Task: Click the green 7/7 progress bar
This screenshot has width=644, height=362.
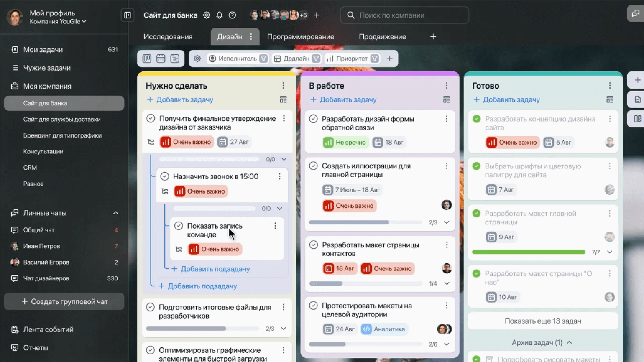Action: 528,252
